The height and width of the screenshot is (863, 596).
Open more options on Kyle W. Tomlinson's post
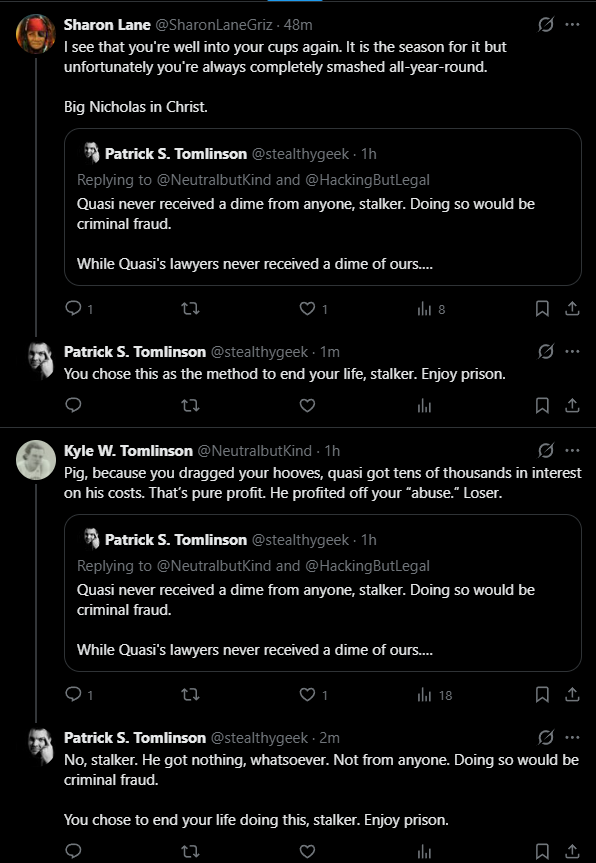point(572,450)
